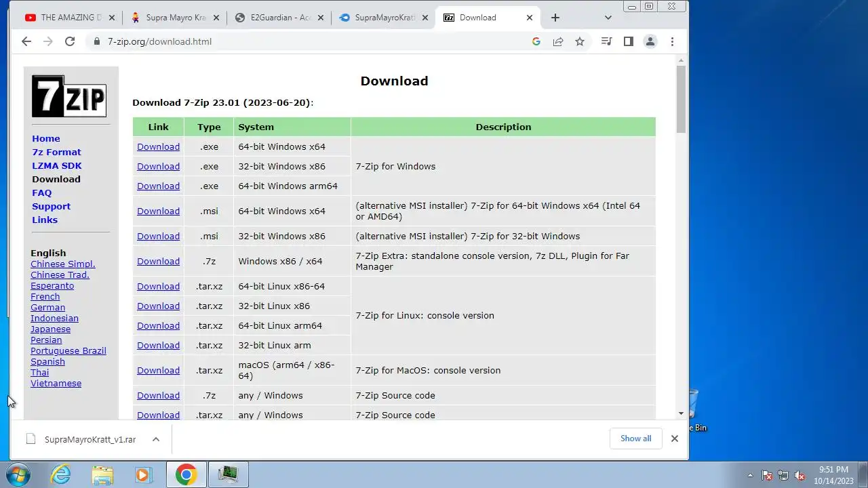Download the .7z Windows x86 / x64 extra
Screen dimensions: 868x488
(158, 261)
